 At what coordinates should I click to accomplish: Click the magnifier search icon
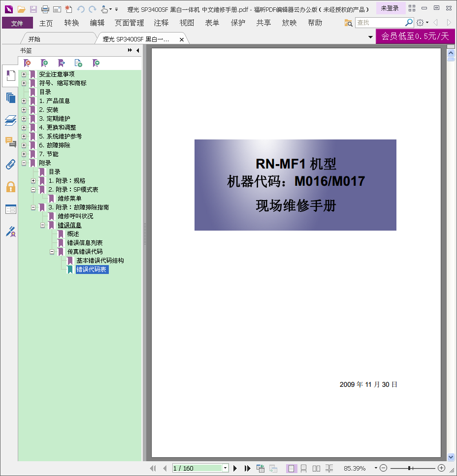(409, 23)
